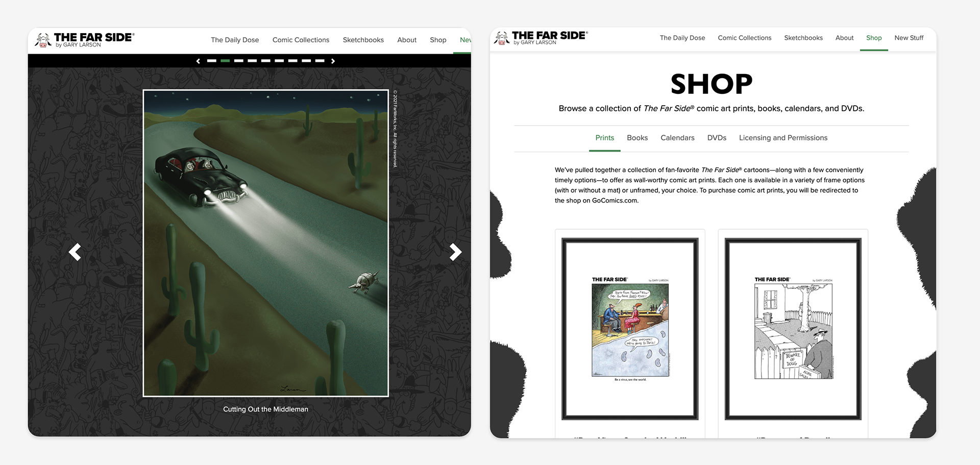
Task: Select the first dash in the slide pager
Action: pos(212,61)
